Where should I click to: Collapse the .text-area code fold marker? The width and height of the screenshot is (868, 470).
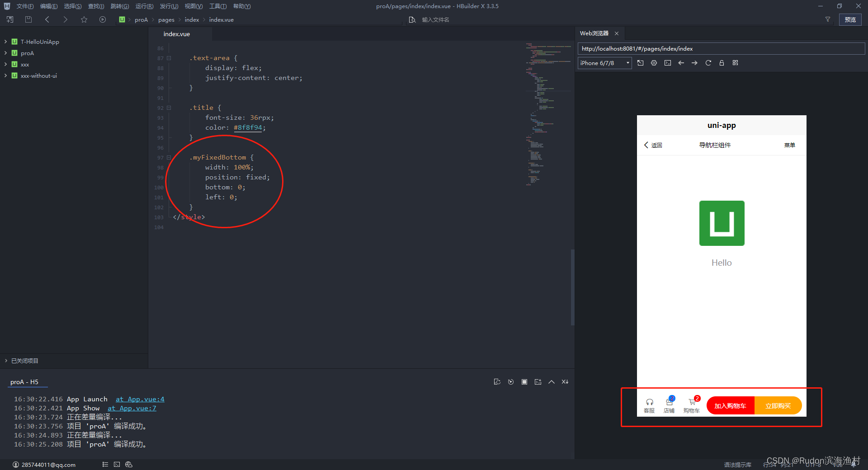(x=169, y=58)
